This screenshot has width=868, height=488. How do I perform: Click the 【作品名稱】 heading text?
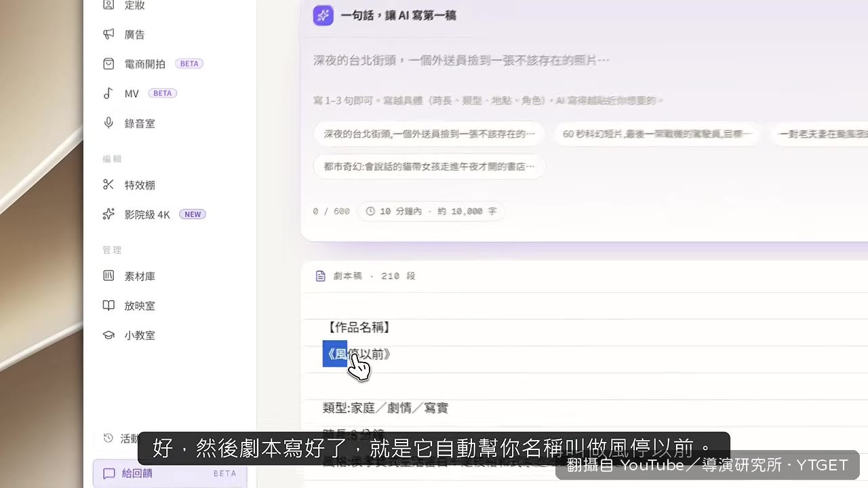(x=358, y=328)
